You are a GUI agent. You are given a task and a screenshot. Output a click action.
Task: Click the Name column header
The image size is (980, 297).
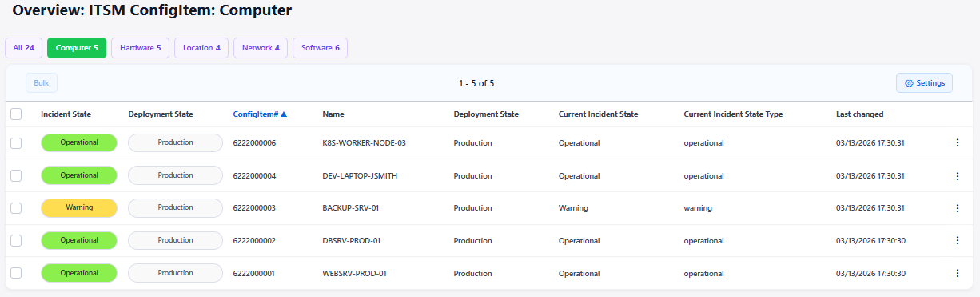pyautogui.click(x=333, y=114)
